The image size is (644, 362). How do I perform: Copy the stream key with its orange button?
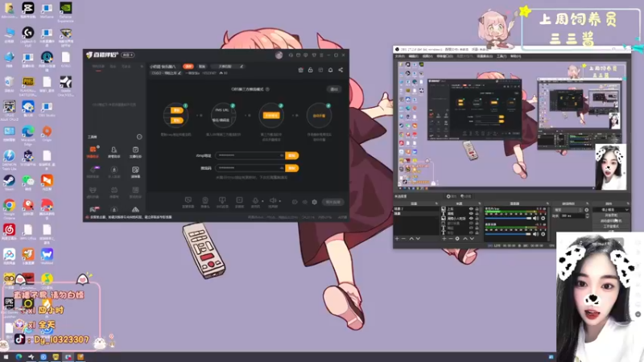click(x=291, y=168)
